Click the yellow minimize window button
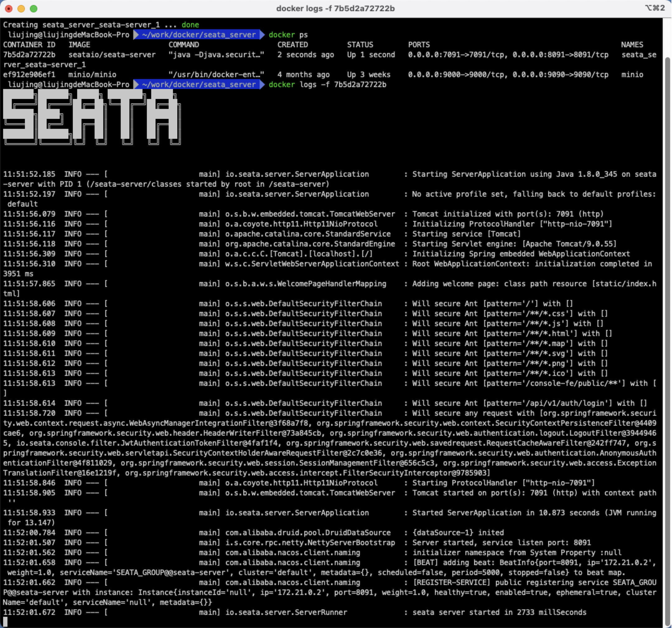 click(21, 8)
